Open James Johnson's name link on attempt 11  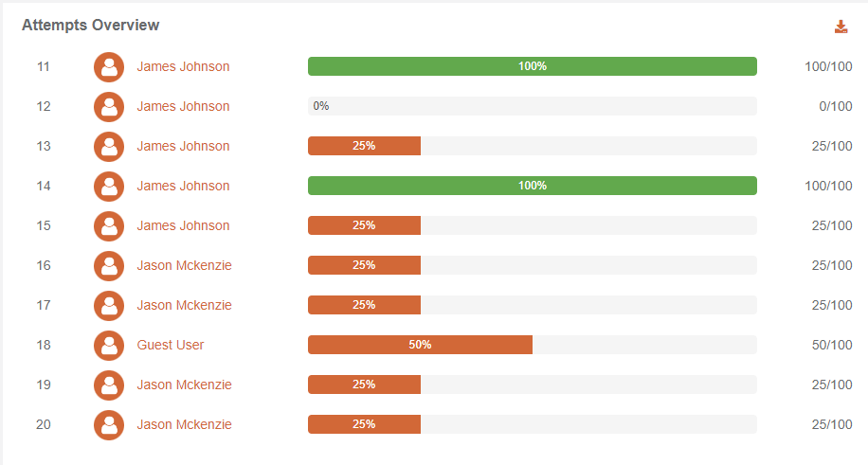coord(183,67)
